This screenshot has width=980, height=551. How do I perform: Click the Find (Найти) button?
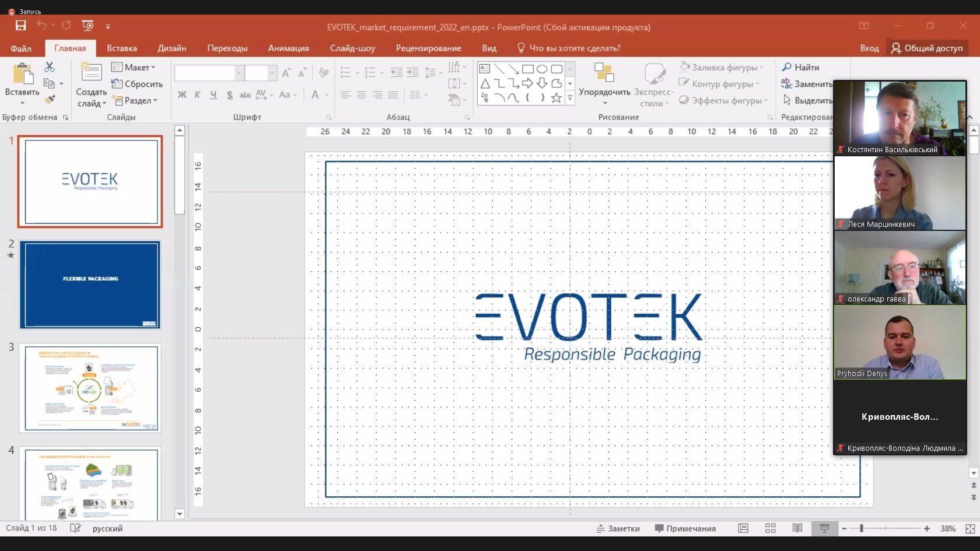pyautogui.click(x=800, y=67)
